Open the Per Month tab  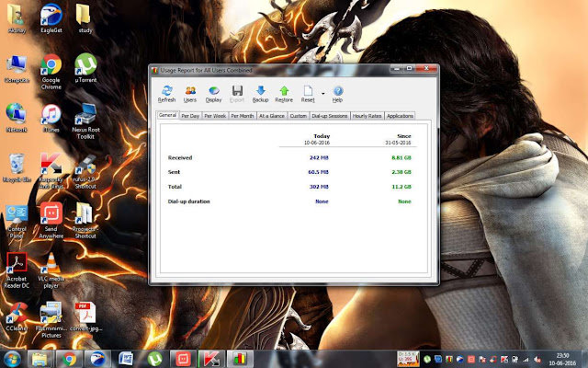(243, 116)
